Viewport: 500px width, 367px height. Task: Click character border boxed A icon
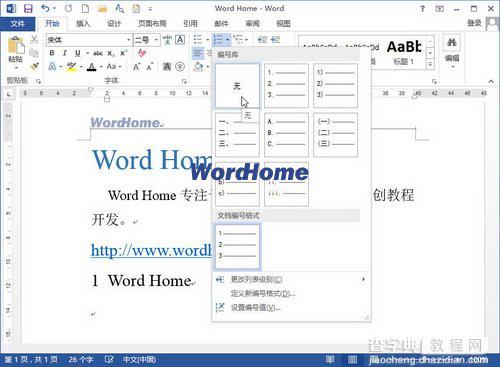(x=180, y=40)
